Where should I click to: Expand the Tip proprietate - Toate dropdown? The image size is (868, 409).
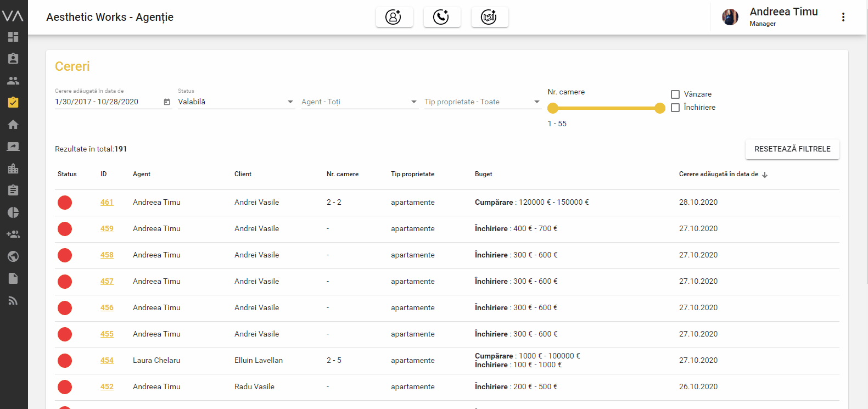click(x=482, y=102)
